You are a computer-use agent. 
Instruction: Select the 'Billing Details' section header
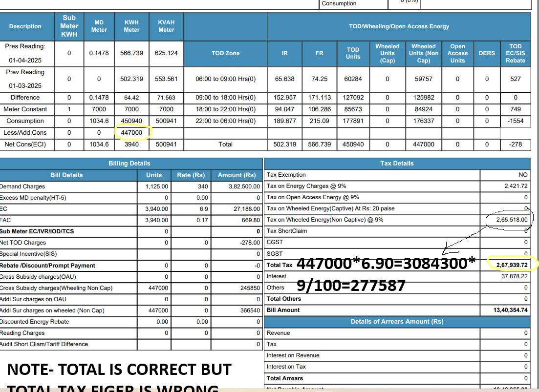click(129, 164)
